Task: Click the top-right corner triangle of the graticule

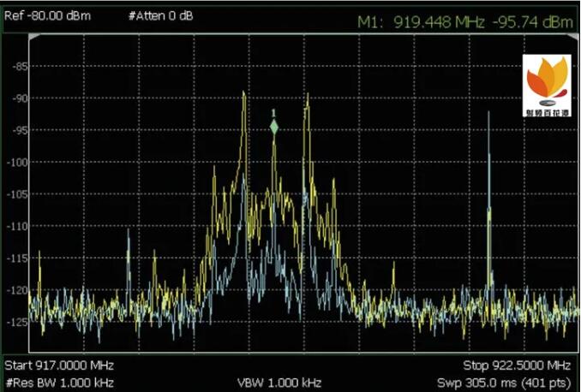Action: 572,39
